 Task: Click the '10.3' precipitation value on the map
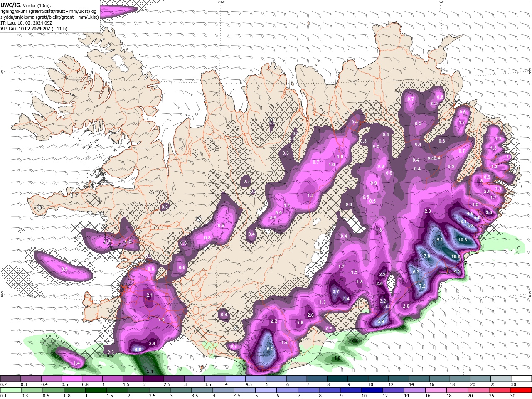tap(463, 240)
